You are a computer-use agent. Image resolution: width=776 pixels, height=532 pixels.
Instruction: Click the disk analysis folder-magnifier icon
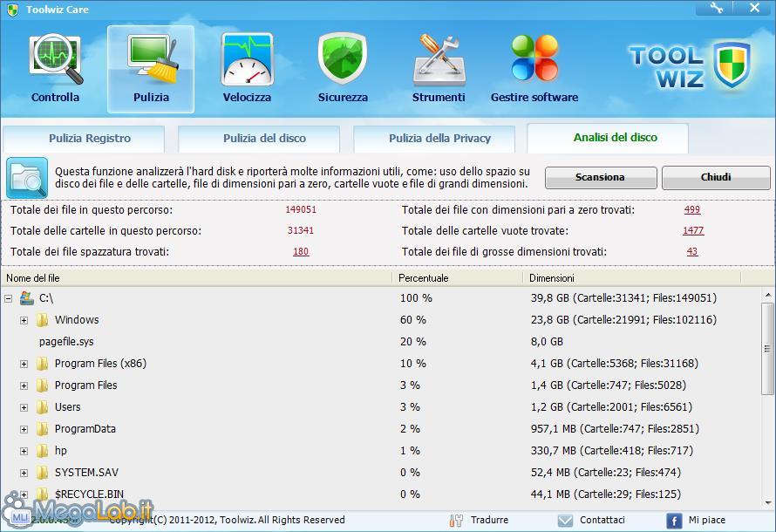[27, 178]
